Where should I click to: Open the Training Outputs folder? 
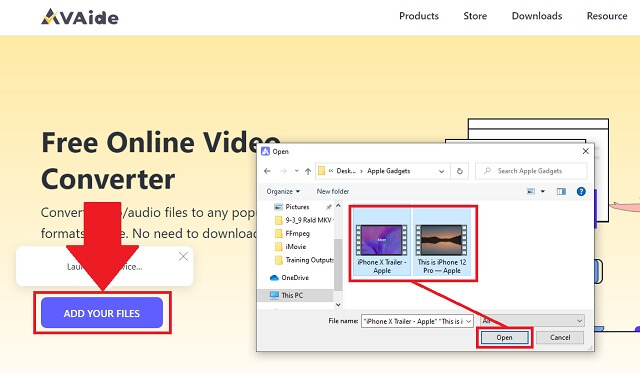(x=304, y=260)
